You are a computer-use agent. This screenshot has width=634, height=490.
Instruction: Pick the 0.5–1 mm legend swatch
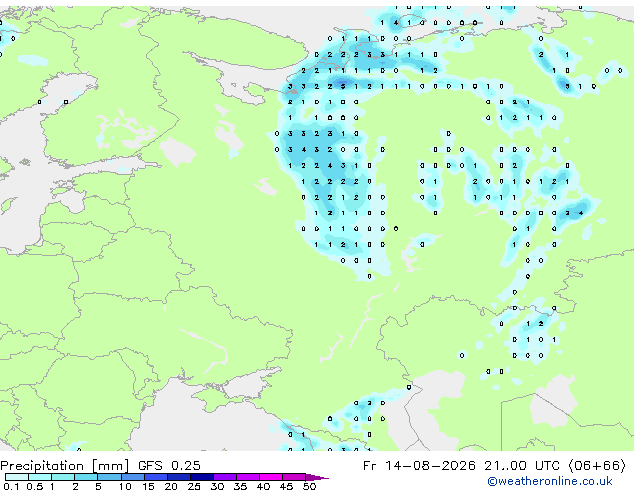click(40, 477)
